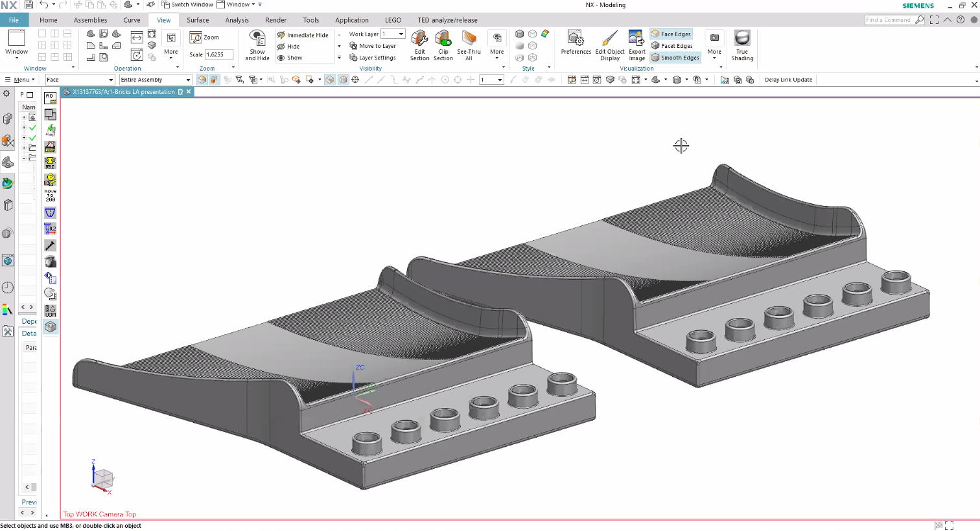This screenshot has width=980, height=531.
Task: Toggle first green checkmark in navigator
Action: coord(32,128)
